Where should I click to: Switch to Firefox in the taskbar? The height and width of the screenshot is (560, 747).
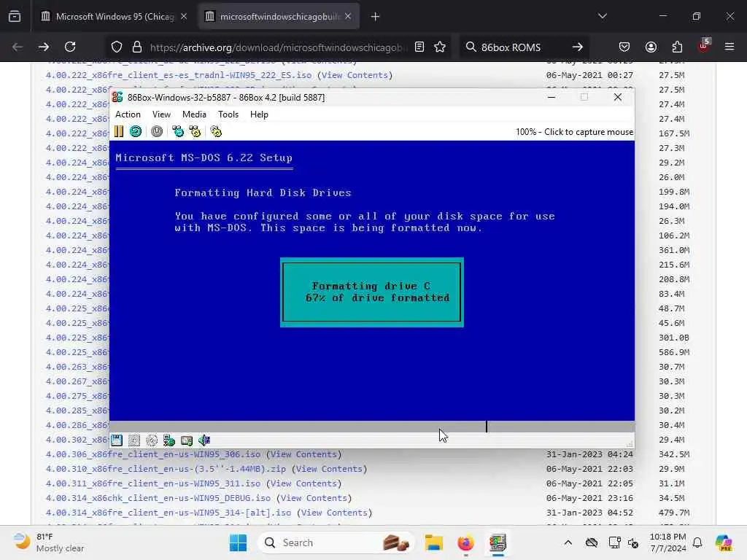[465, 542]
